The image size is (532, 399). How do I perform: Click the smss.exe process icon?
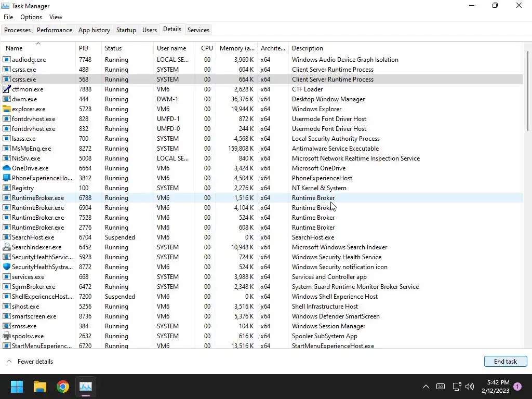click(x=6, y=326)
